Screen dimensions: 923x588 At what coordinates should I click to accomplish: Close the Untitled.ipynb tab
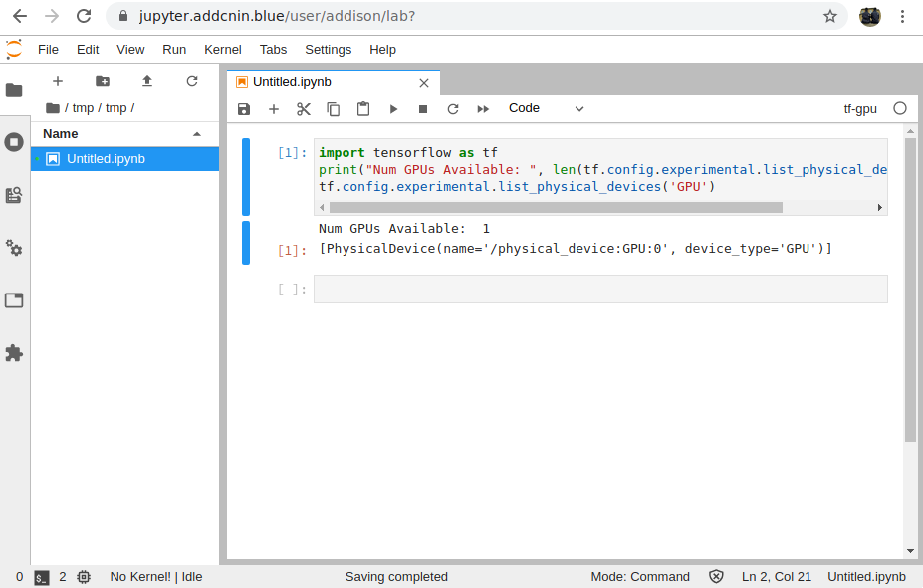[x=424, y=83]
